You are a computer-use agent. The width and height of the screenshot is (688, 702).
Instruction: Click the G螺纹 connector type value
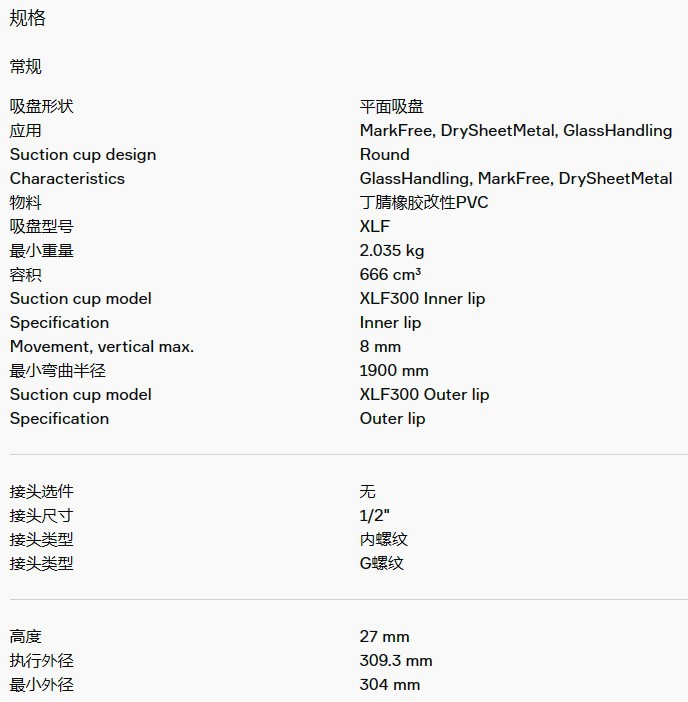coord(382,563)
